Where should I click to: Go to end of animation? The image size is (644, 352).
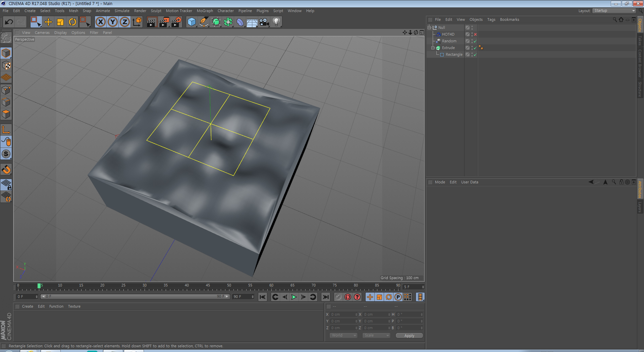click(x=325, y=297)
